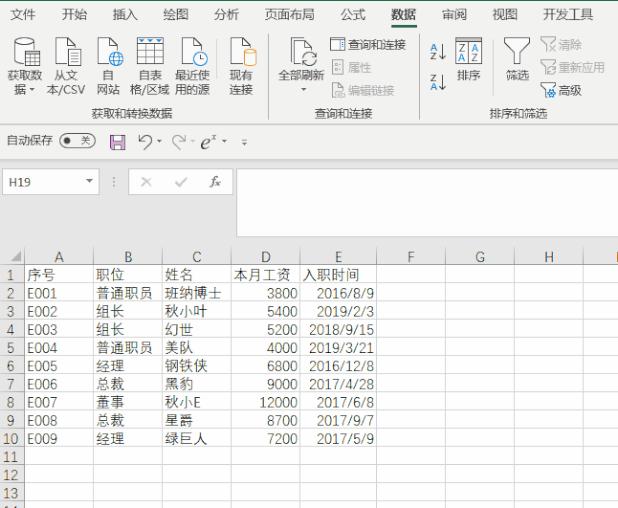Click the formula bar cancel X
The image size is (618, 508).
coord(146,182)
